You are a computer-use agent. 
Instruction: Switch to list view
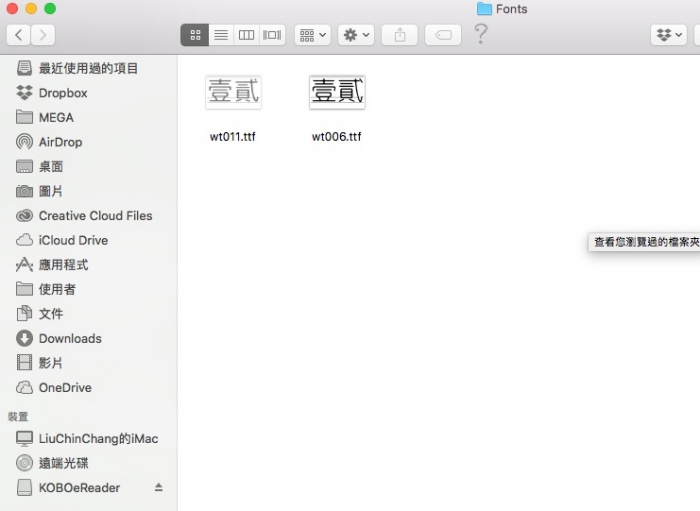[221, 35]
